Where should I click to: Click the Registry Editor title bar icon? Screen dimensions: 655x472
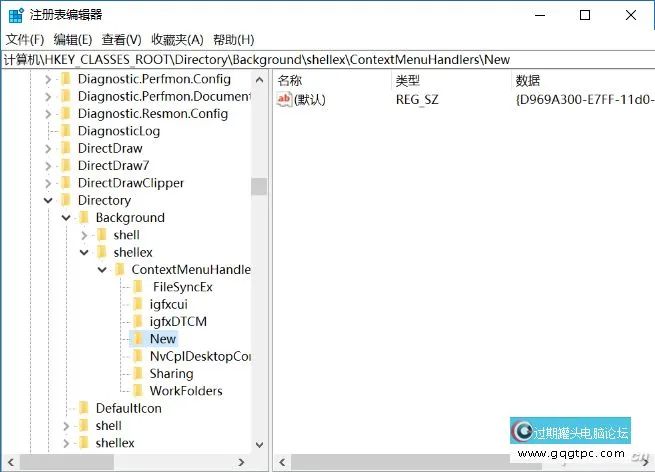16,15
